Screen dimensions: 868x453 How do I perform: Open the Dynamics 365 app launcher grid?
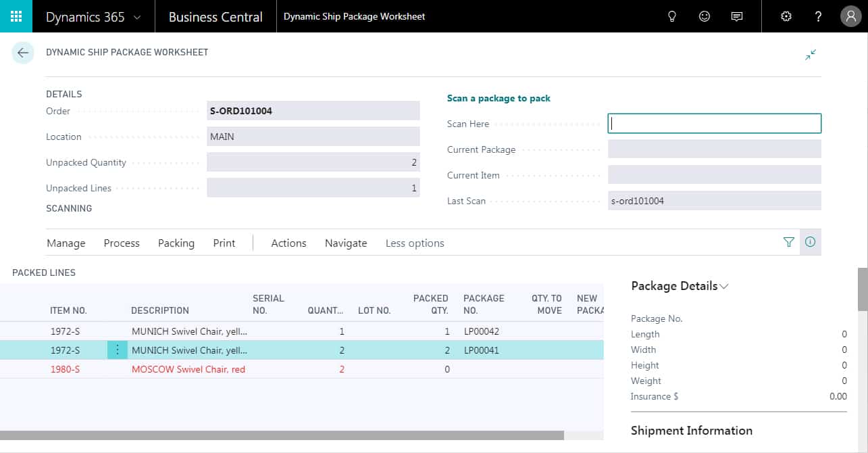click(15, 16)
